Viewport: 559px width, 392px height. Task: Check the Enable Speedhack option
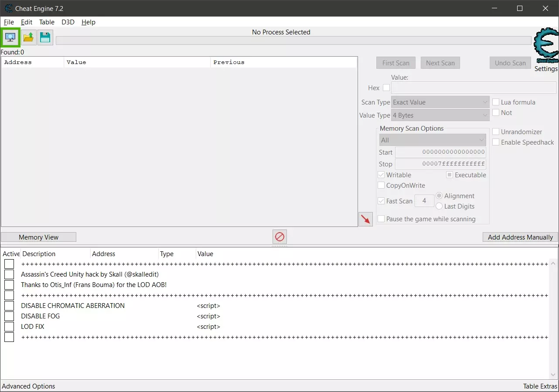click(x=496, y=142)
